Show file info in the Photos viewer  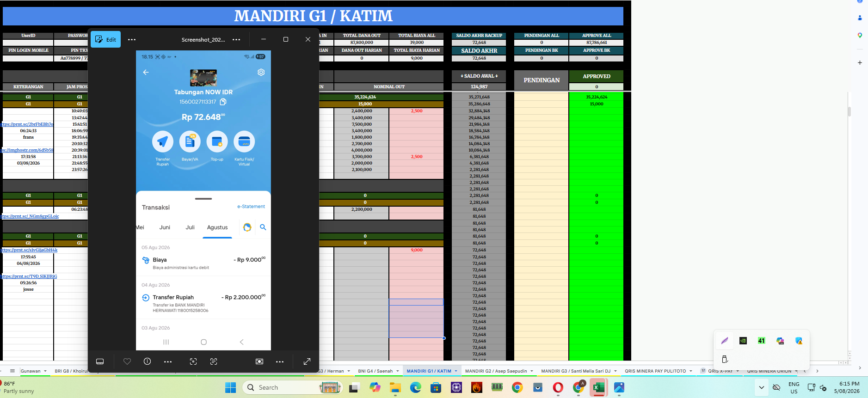pos(147,361)
